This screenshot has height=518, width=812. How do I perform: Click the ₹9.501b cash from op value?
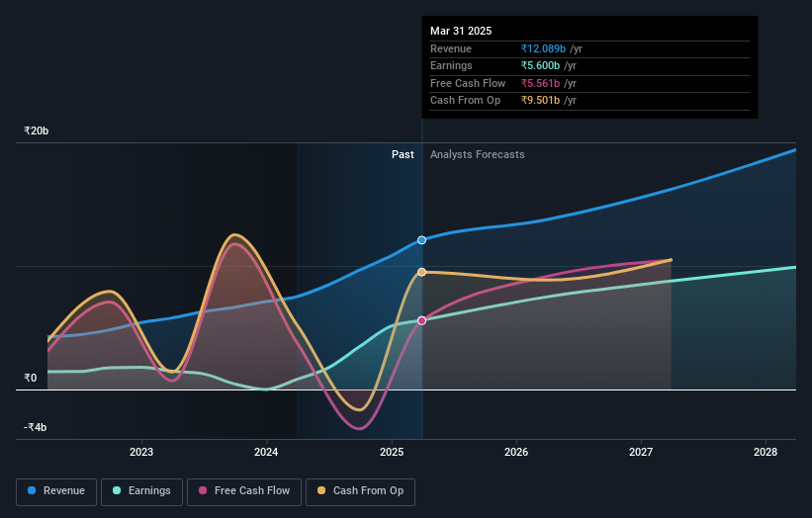(x=540, y=101)
